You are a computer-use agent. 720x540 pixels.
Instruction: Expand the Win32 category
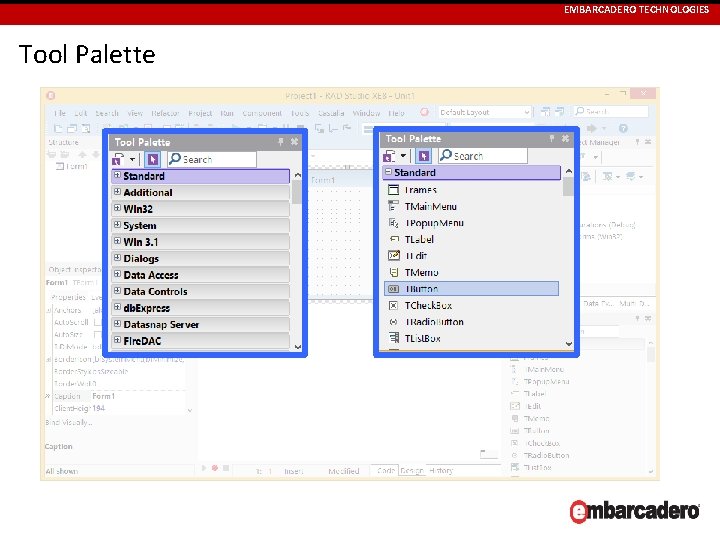[x=117, y=208]
